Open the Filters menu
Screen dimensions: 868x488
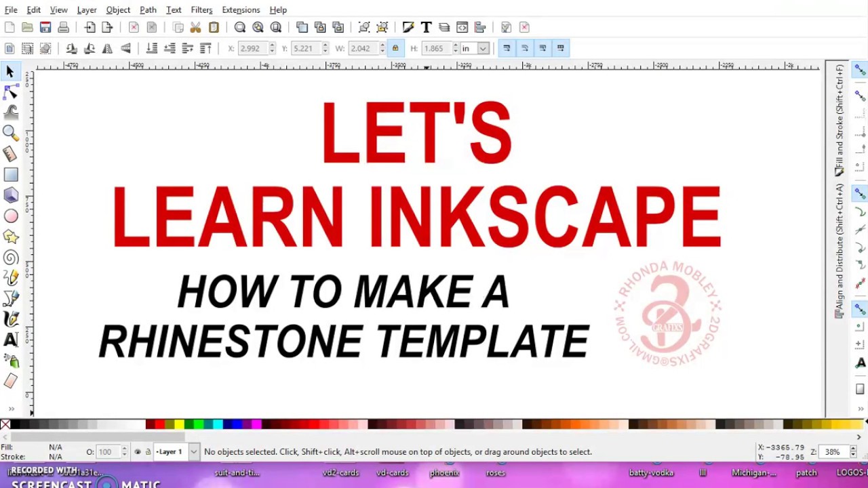tap(201, 9)
